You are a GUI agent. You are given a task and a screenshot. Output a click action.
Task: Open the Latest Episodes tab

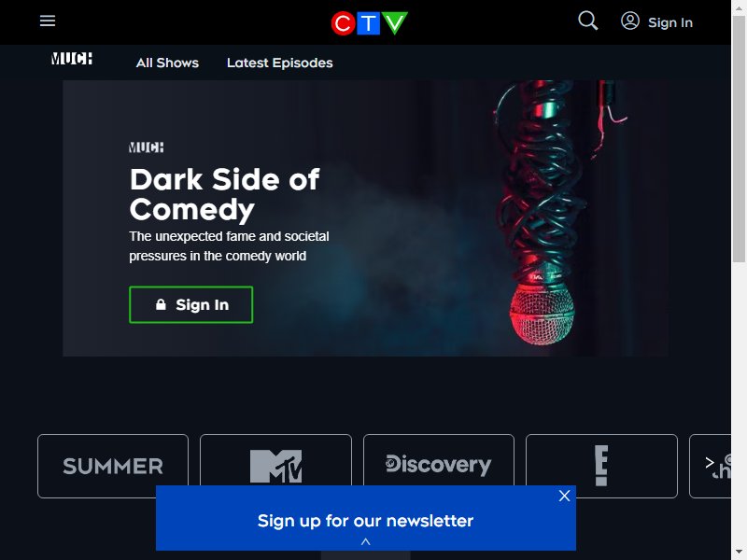pos(279,63)
